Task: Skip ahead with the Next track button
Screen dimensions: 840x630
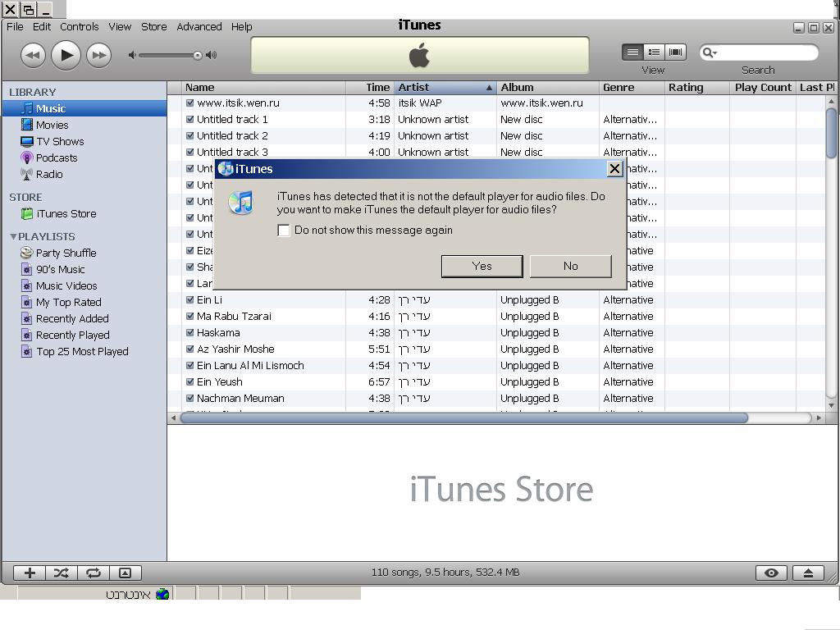Action: click(x=98, y=55)
